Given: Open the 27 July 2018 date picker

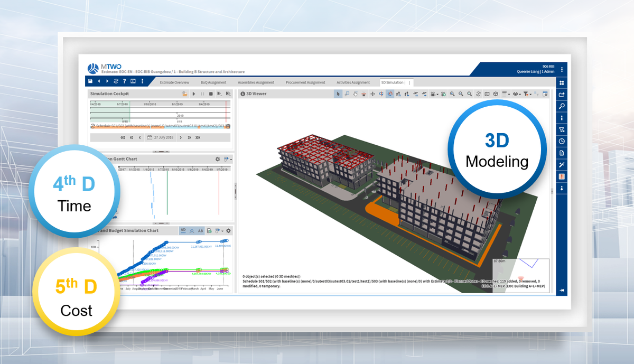Looking at the screenshot, I should pyautogui.click(x=161, y=137).
